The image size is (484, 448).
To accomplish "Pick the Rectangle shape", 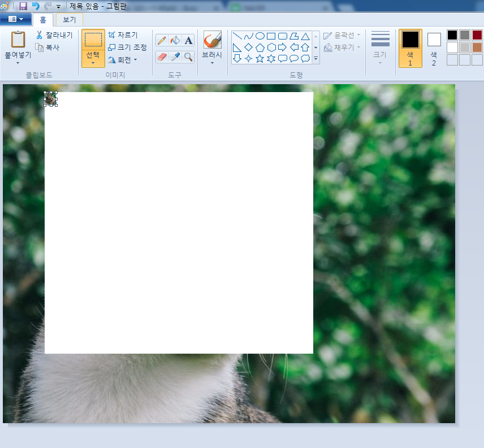I will pyautogui.click(x=271, y=36).
